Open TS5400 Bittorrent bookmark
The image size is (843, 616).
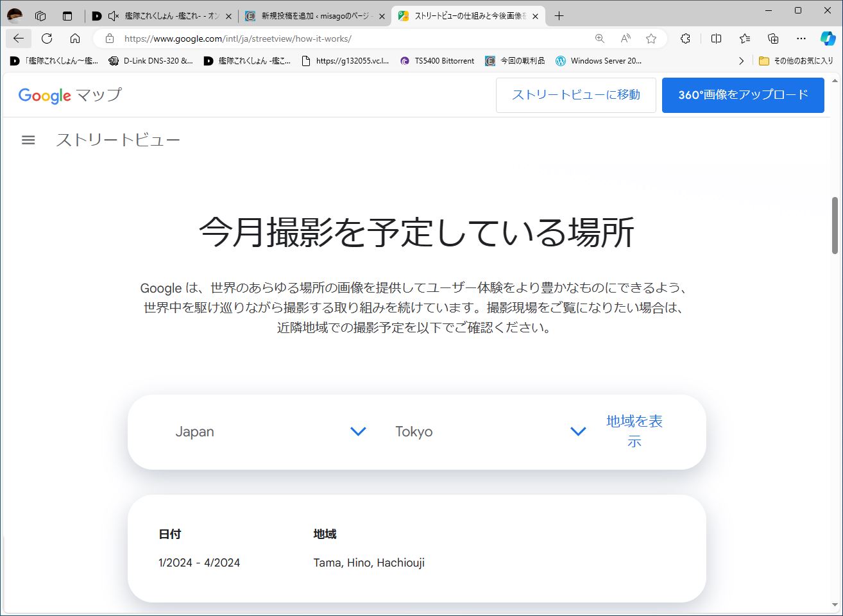tap(438, 61)
